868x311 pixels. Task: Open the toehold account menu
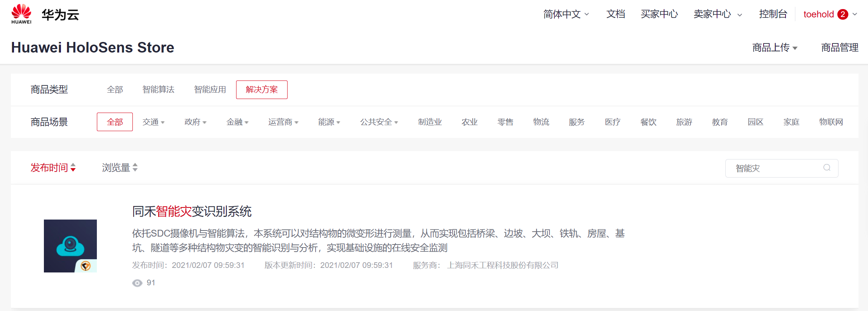point(818,14)
